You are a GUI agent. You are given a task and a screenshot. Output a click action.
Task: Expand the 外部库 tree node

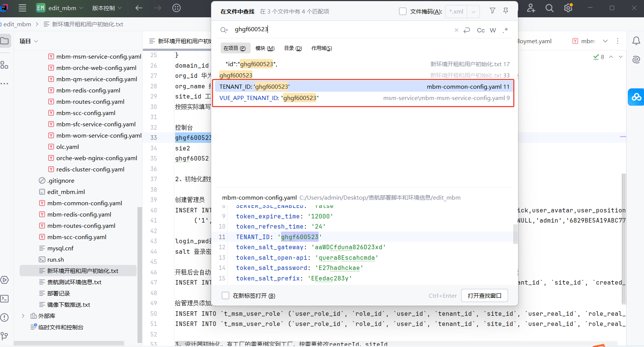click(x=23, y=316)
